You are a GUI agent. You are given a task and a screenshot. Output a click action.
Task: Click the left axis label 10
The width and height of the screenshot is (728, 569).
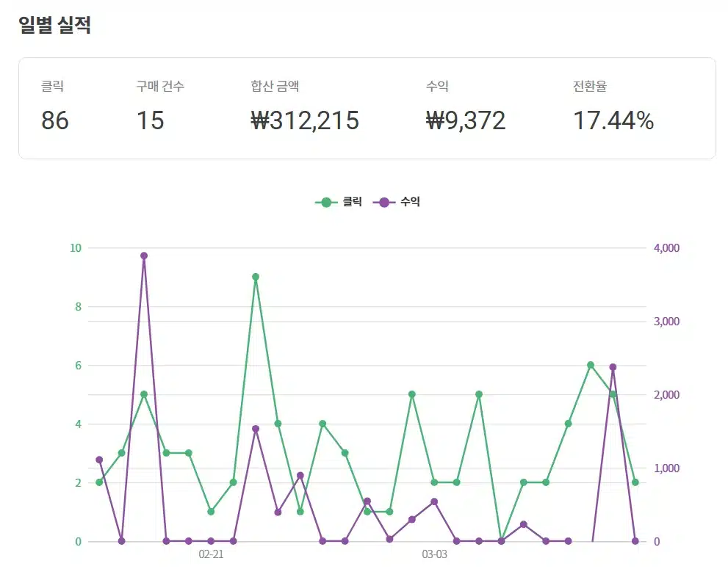[75, 248]
